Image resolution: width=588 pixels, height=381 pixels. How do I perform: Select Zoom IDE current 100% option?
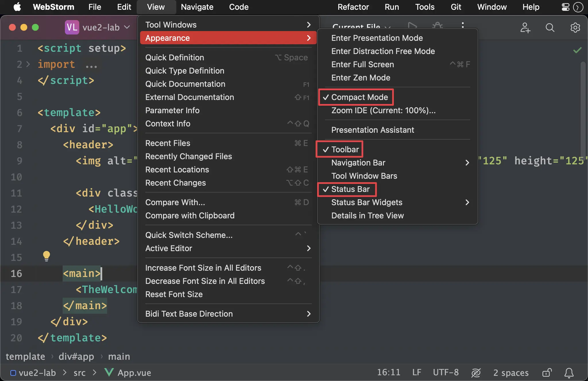click(x=384, y=110)
